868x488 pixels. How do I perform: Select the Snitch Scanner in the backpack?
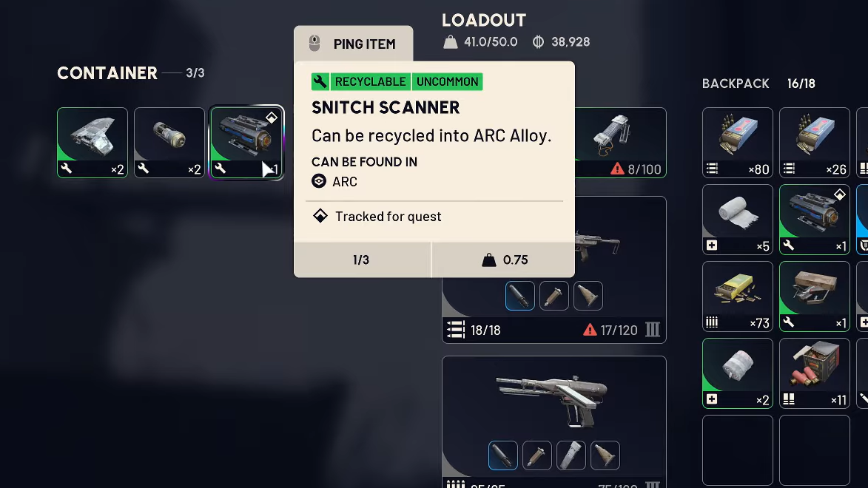[814, 219]
